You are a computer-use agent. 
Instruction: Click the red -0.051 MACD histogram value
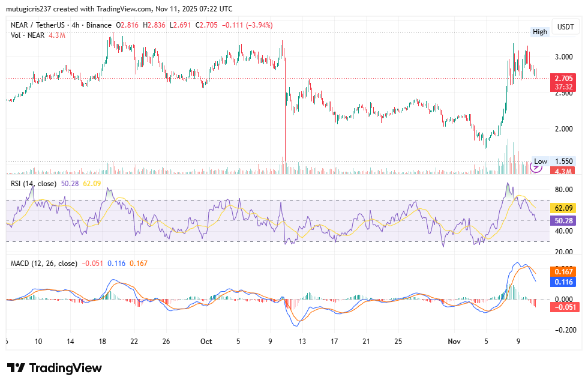564,308
